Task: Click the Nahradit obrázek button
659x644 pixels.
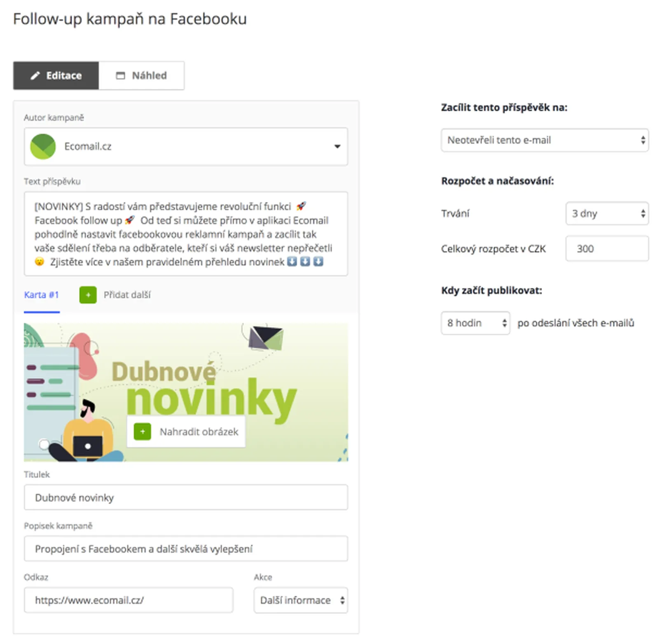Action: tap(186, 432)
